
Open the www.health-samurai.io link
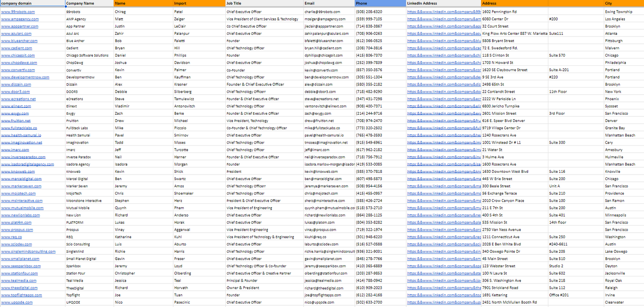coord(21,135)
